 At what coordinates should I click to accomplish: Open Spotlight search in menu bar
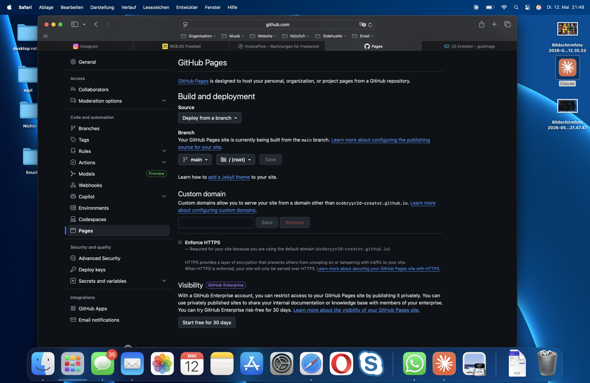[x=516, y=7]
